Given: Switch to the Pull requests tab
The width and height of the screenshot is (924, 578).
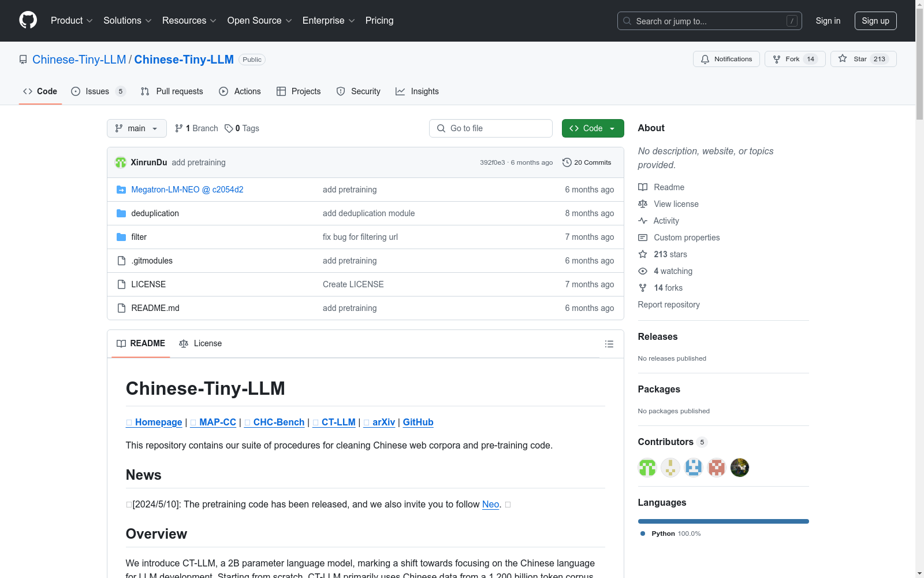Looking at the screenshot, I should [172, 91].
